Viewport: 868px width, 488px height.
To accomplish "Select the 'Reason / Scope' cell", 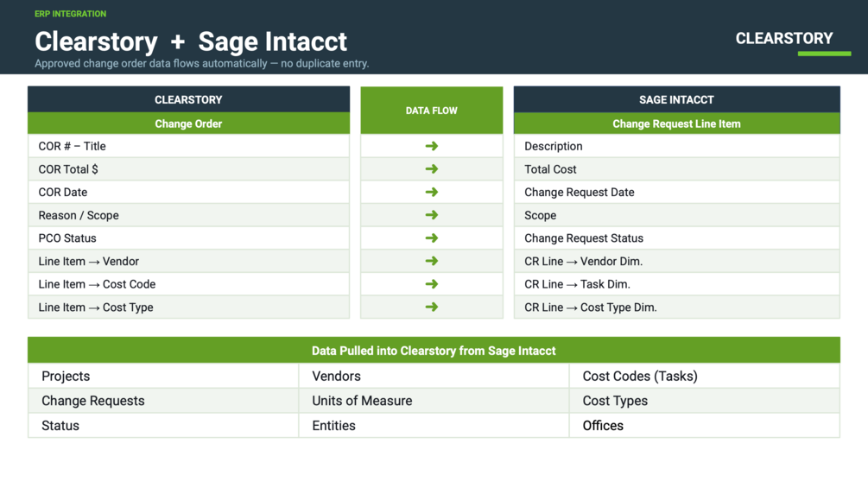I will (189, 215).
